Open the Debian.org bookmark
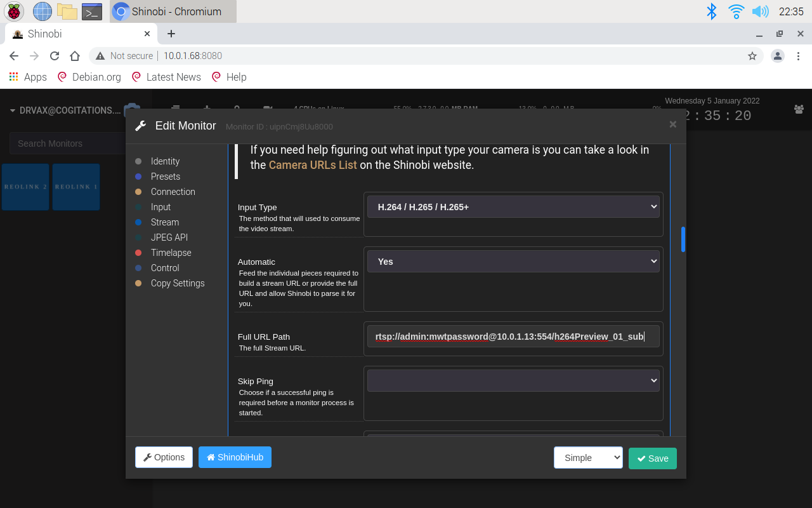This screenshot has height=508, width=812. point(89,77)
